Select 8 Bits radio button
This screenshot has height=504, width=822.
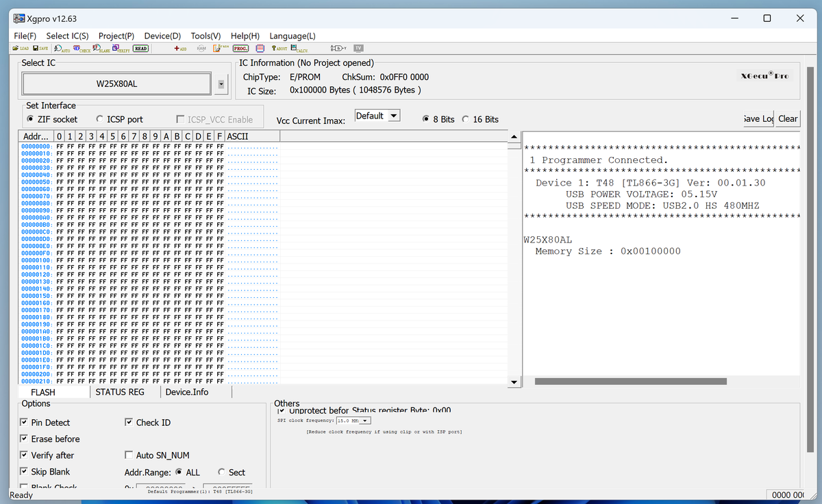(426, 119)
